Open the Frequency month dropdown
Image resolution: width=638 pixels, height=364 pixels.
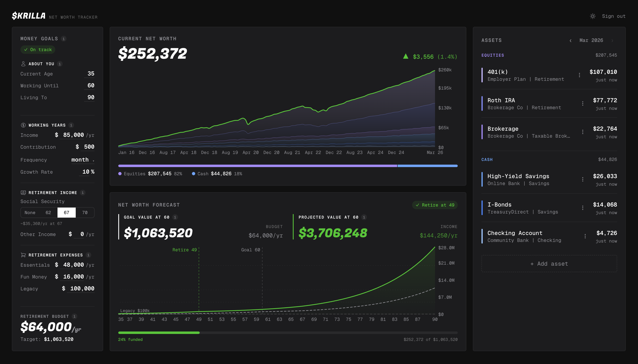point(82,160)
